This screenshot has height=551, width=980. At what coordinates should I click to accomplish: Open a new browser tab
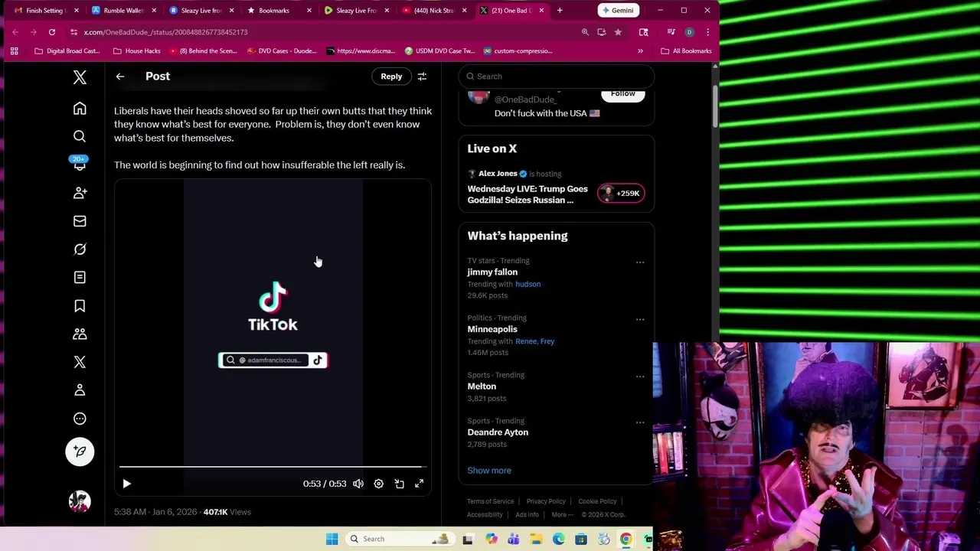click(560, 11)
